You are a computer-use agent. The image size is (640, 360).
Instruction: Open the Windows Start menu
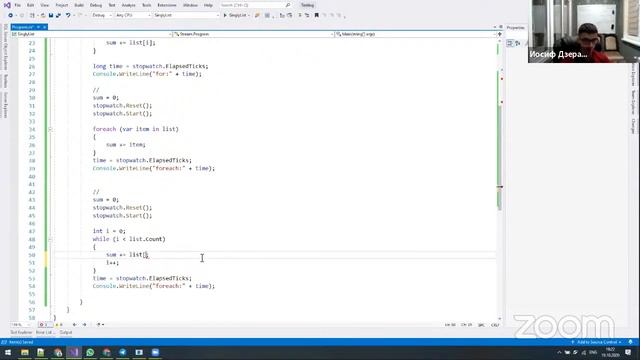coord(8,352)
